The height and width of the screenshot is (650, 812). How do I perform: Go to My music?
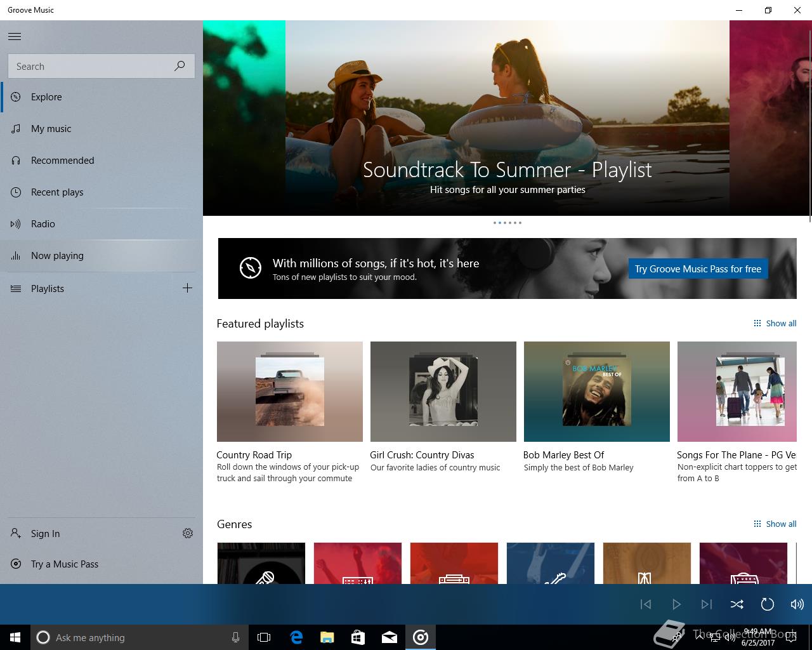101,129
